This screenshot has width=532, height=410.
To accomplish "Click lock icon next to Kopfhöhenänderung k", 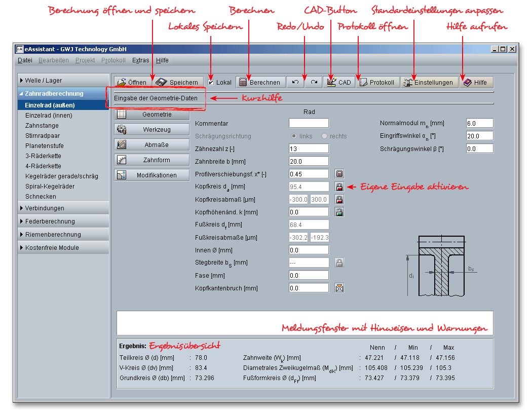I will (x=339, y=212).
